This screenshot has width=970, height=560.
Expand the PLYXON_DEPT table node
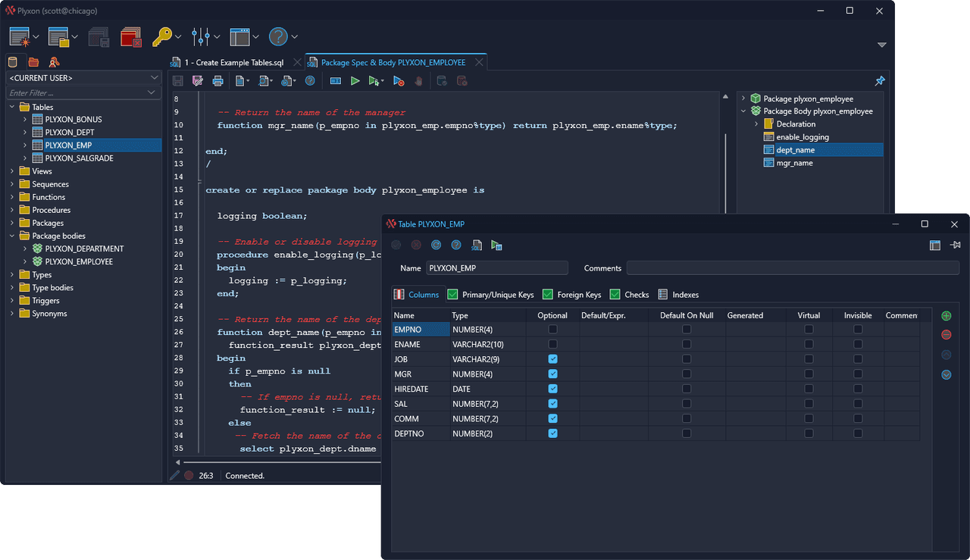coord(25,133)
